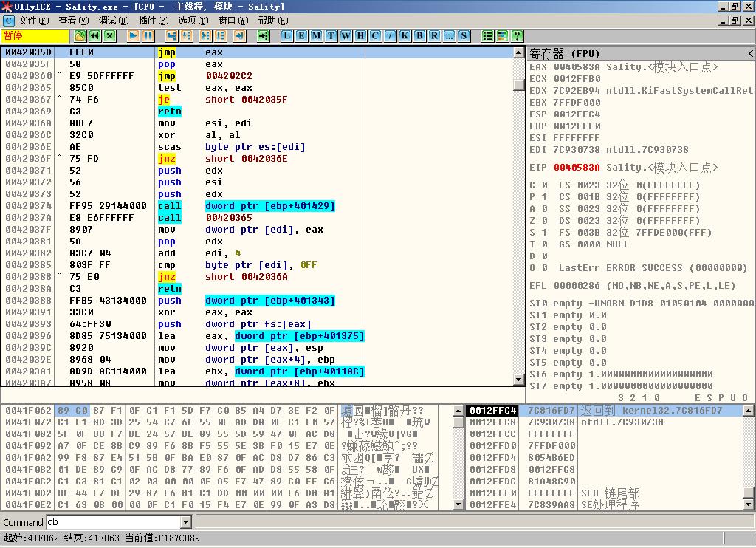Open the Log window with the L button
Screen dimensions: 756x548
pos(287,35)
